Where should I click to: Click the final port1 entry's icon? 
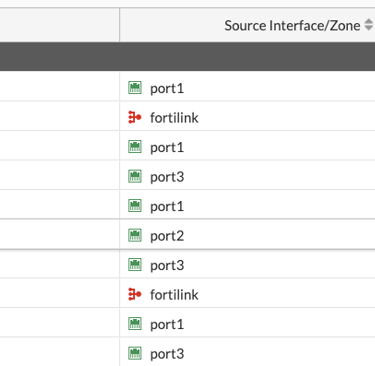(135, 324)
